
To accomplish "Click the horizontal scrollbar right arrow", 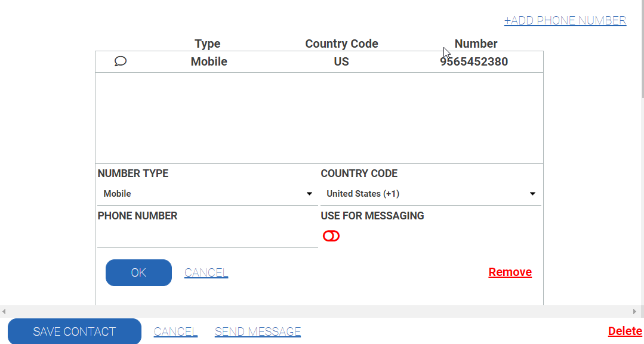I will point(634,311).
